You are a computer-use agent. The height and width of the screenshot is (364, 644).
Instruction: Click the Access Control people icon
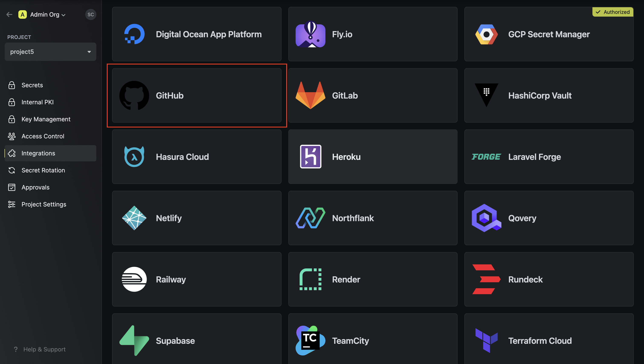tap(12, 136)
